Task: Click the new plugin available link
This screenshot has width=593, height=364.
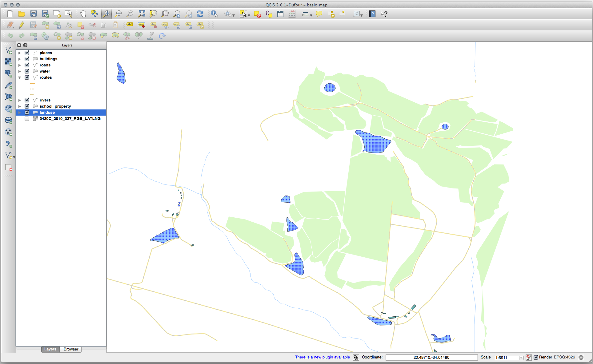Action: [x=322, y=357]
